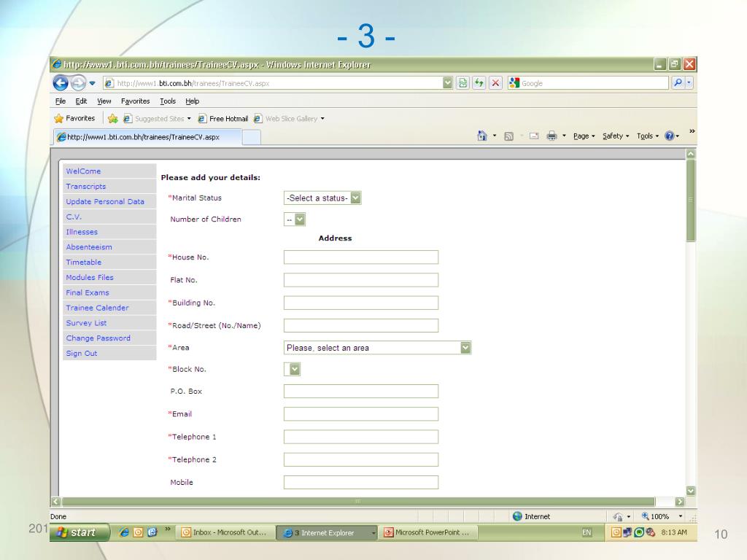
Task: Click the Home icon in command bar
Action: pos(482,136)
